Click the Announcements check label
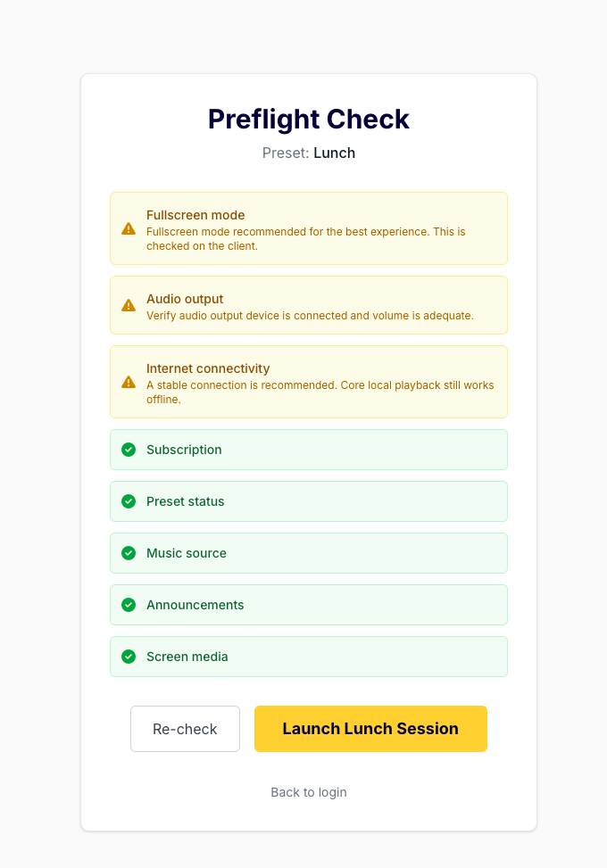Image resolution: width=607 pixels, height=868 pixels. click(x=195, y=605)
